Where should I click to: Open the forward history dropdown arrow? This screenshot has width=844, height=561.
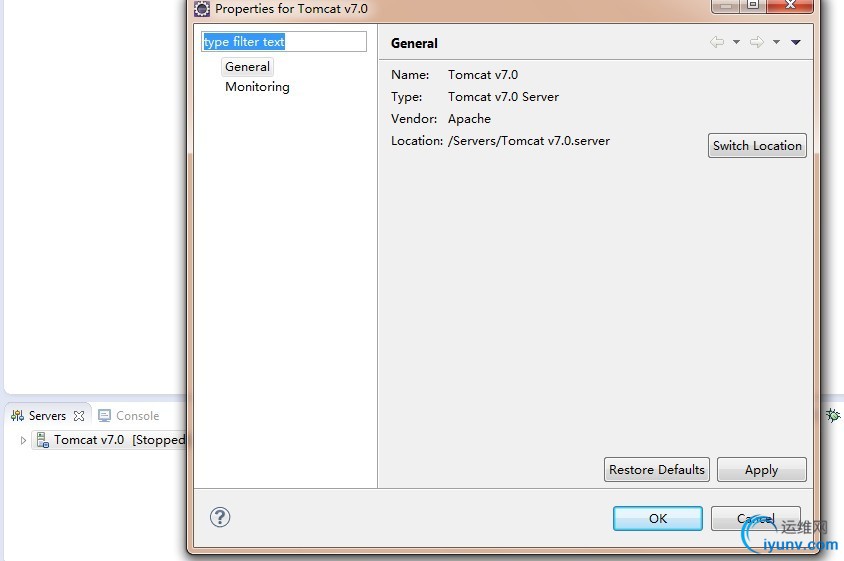click(x=776, y=42)
